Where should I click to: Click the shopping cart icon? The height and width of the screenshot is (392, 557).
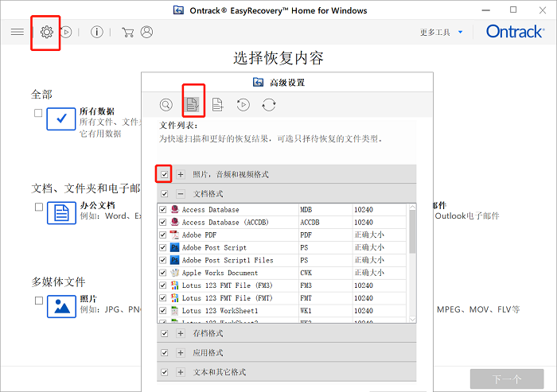tap(127, 32)
